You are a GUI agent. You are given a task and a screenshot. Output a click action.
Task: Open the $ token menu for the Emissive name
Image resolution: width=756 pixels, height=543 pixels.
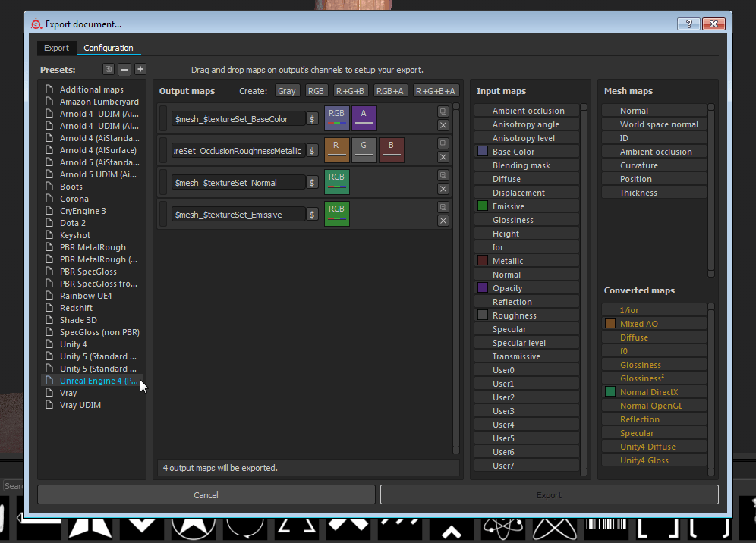point(312,215)
